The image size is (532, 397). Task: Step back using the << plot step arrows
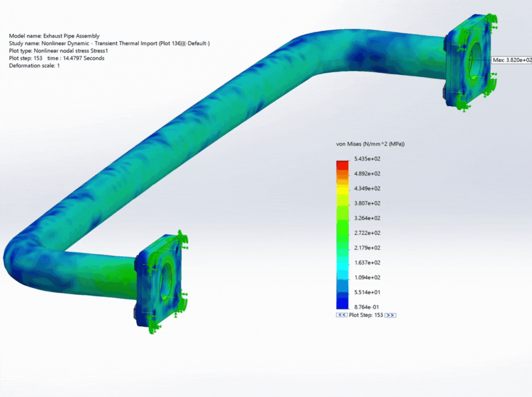pyautogui.click(x=341, y=315)
